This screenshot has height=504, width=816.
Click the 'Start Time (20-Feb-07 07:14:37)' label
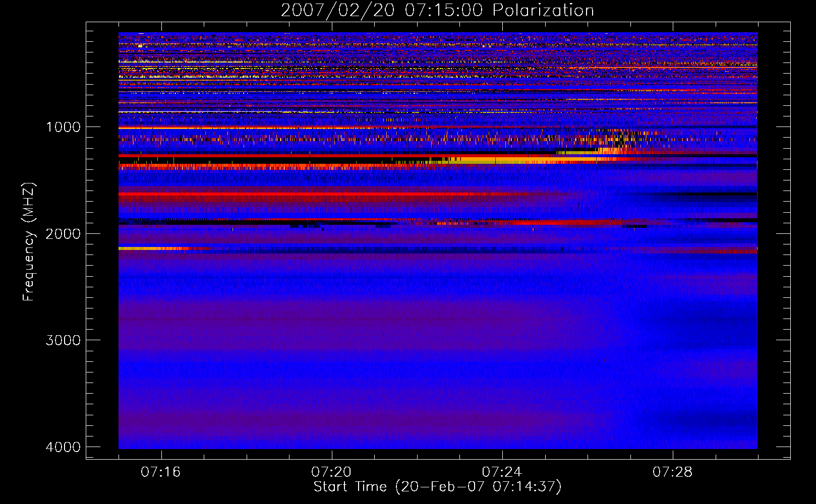(437, 487)
